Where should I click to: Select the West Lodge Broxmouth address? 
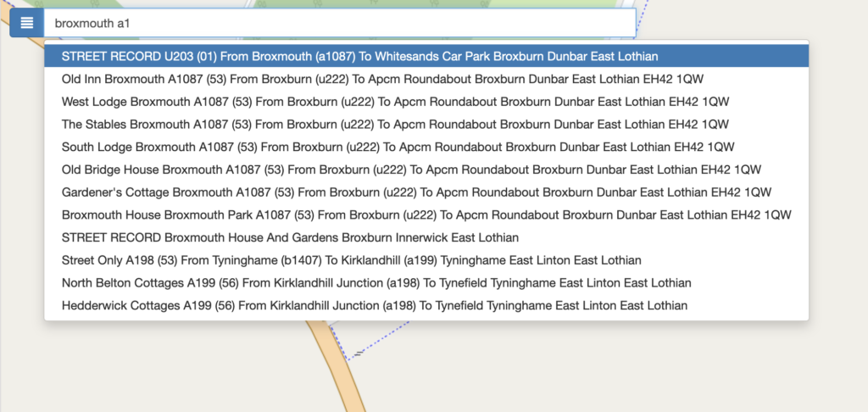click(395, 102)
